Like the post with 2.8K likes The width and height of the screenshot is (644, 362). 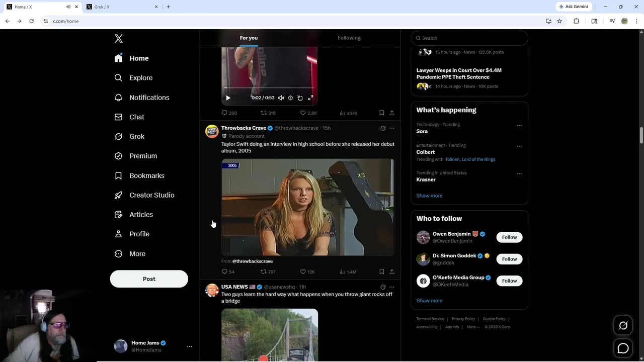coord(308,113)
